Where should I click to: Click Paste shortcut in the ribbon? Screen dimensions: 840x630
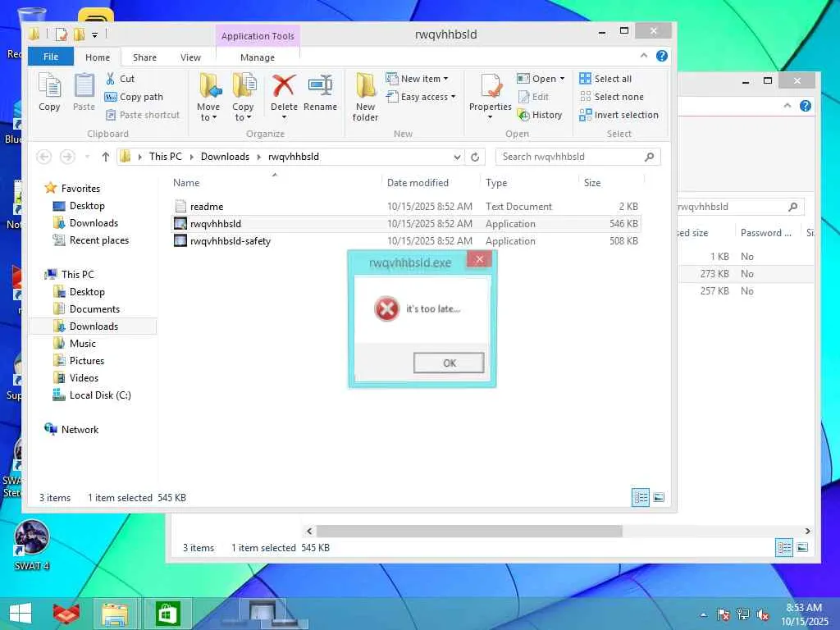(x=143, y=115)
